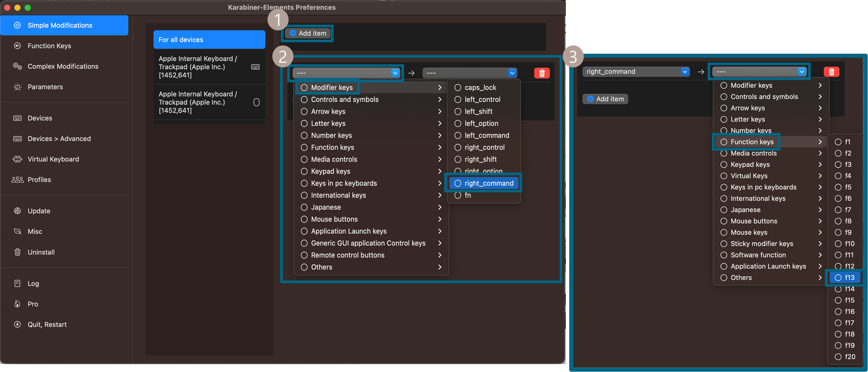Open the left from-key dropdown showing ---
The height and width of the screenshot is (372, 868).
346,73
